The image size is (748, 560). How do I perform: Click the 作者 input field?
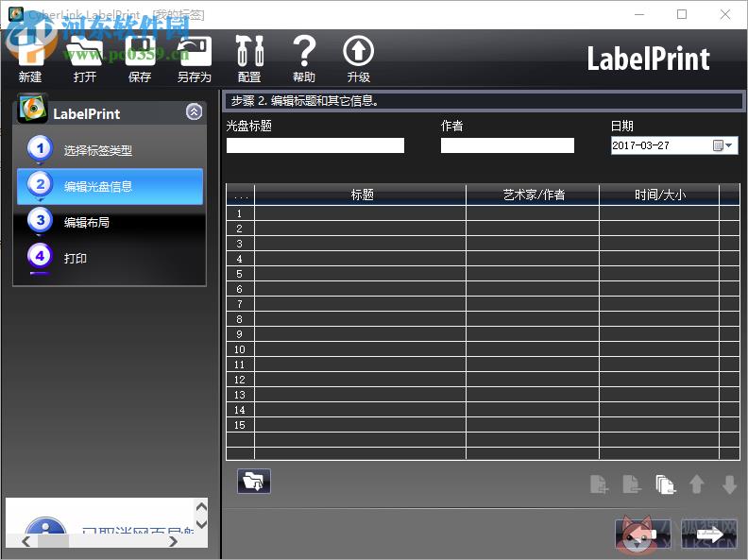(507, 145)
